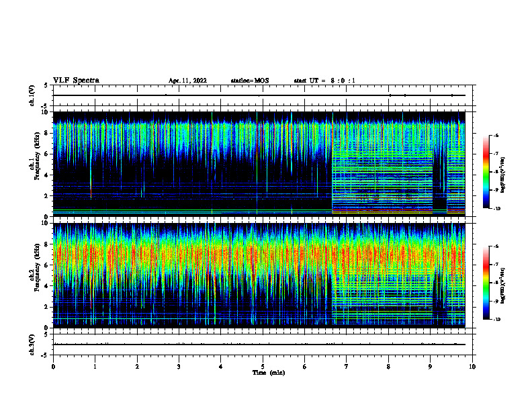Click the "station=MOS" header text

250,81
